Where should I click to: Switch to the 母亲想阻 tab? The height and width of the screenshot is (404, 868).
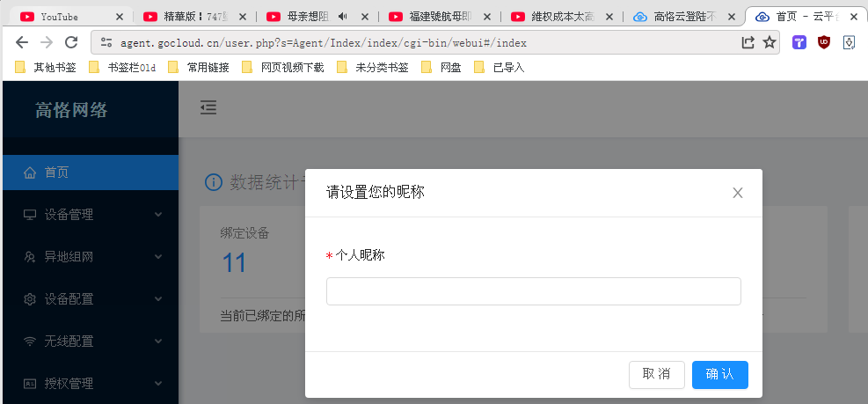click(x=315, y=17)
